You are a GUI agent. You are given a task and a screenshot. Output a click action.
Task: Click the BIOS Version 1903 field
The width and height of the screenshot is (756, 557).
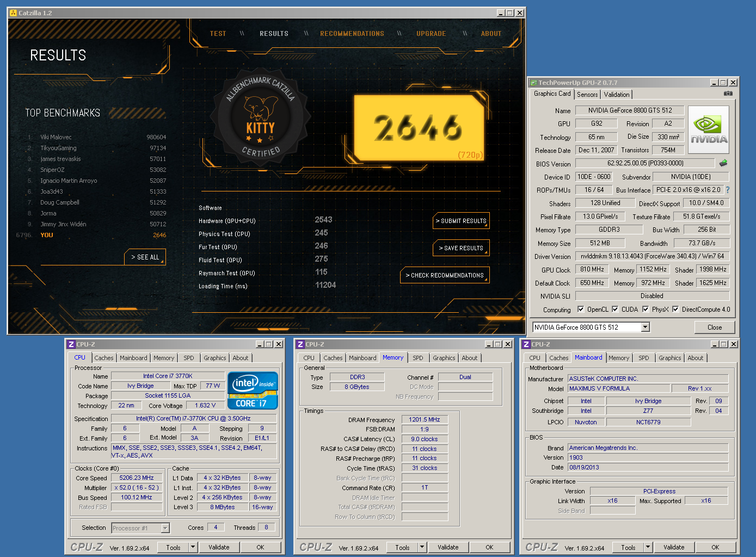(x=648, y=457)
